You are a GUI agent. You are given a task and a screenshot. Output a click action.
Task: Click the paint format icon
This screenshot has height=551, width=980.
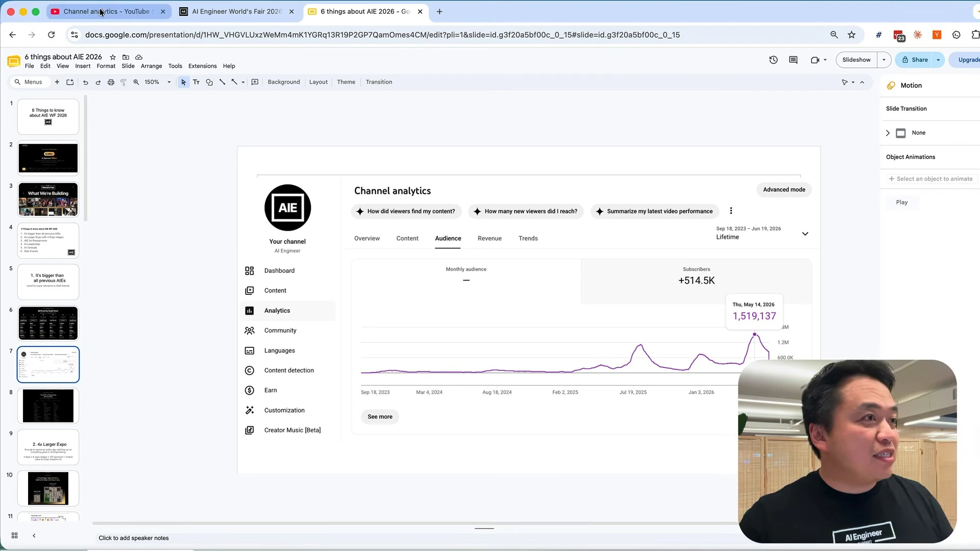[123, 82]
